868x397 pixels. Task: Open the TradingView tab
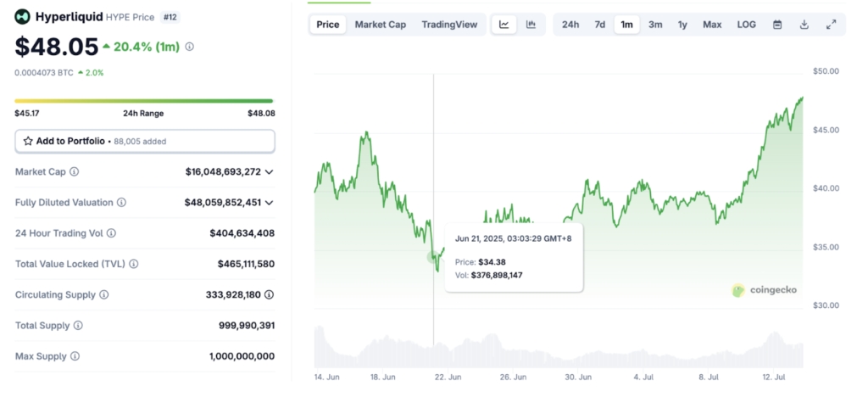click(x=449, y=25)
